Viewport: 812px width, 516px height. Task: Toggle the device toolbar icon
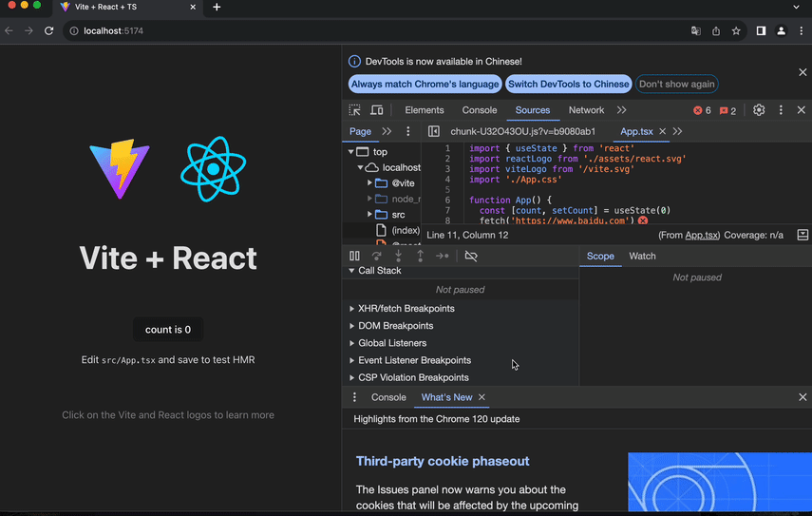tap(376, 110)
